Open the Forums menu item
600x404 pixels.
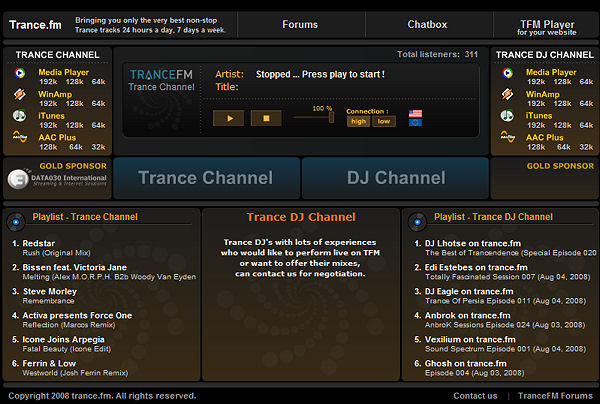point(300,24)
